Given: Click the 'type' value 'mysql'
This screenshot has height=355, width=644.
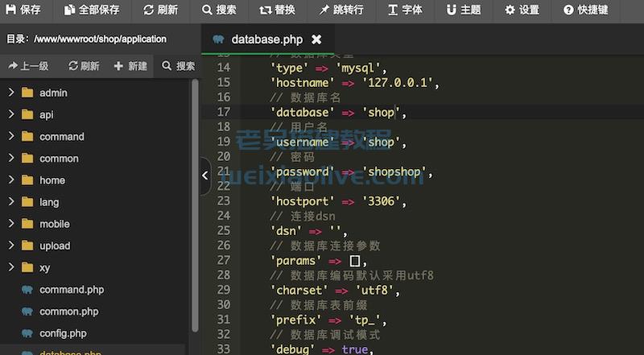Looking at the screenshot, I should pos(357,68).
